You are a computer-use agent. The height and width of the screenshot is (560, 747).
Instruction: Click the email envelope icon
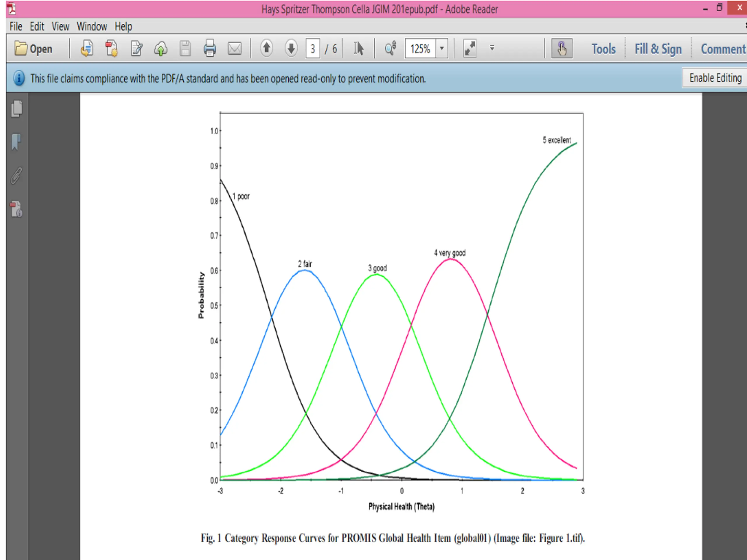click(x=234, y=49)
